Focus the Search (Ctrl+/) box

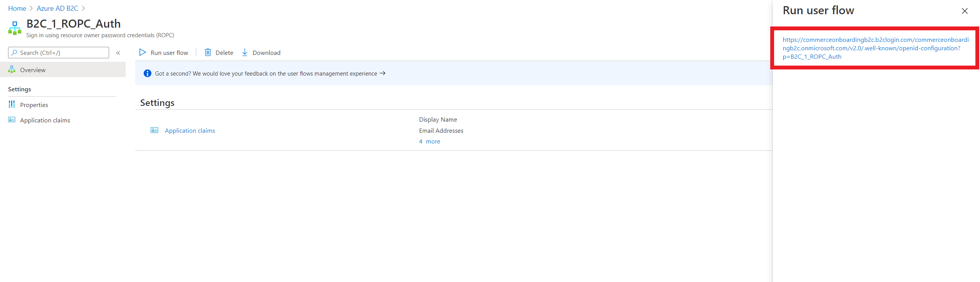pyautogui.click(x=58, y=53)
